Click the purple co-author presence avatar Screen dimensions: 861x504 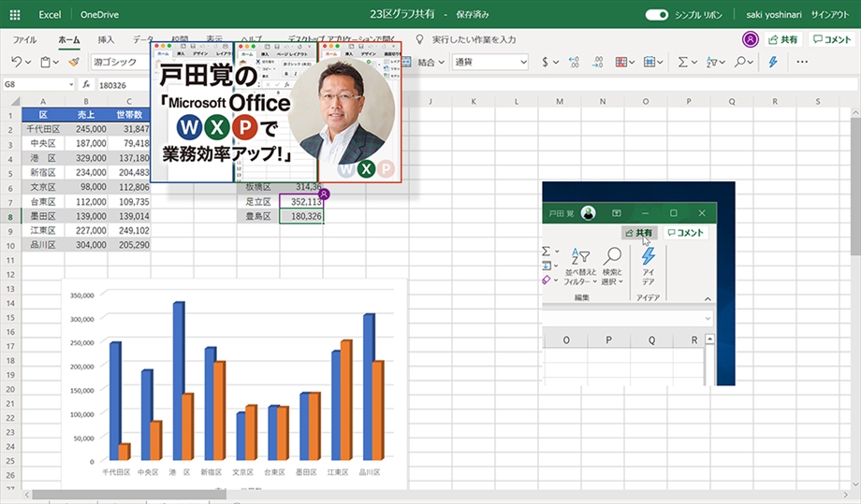coord(750,39)
